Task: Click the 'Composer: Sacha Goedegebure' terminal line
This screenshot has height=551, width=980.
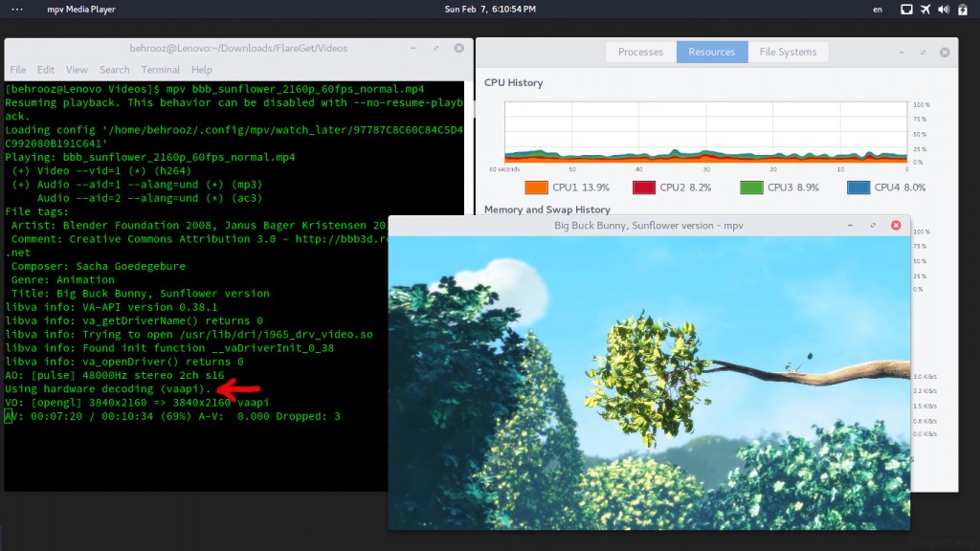Action: point(99,266)
